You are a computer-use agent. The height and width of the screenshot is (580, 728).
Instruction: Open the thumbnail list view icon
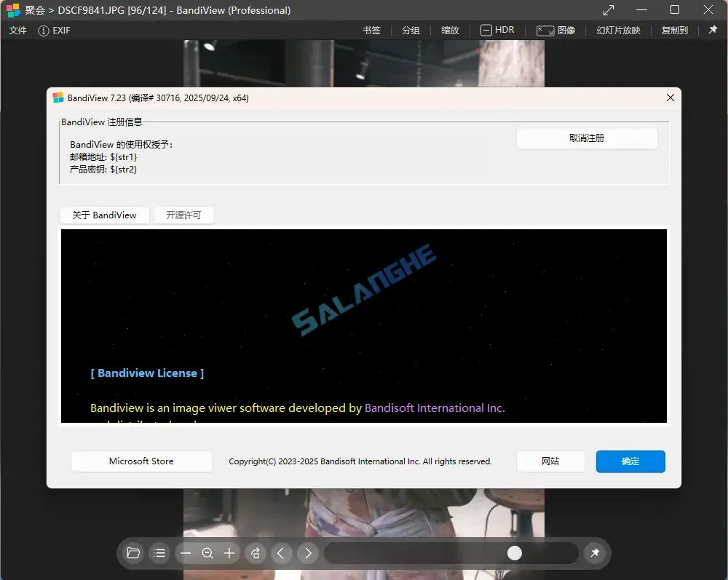pos(159,553)
